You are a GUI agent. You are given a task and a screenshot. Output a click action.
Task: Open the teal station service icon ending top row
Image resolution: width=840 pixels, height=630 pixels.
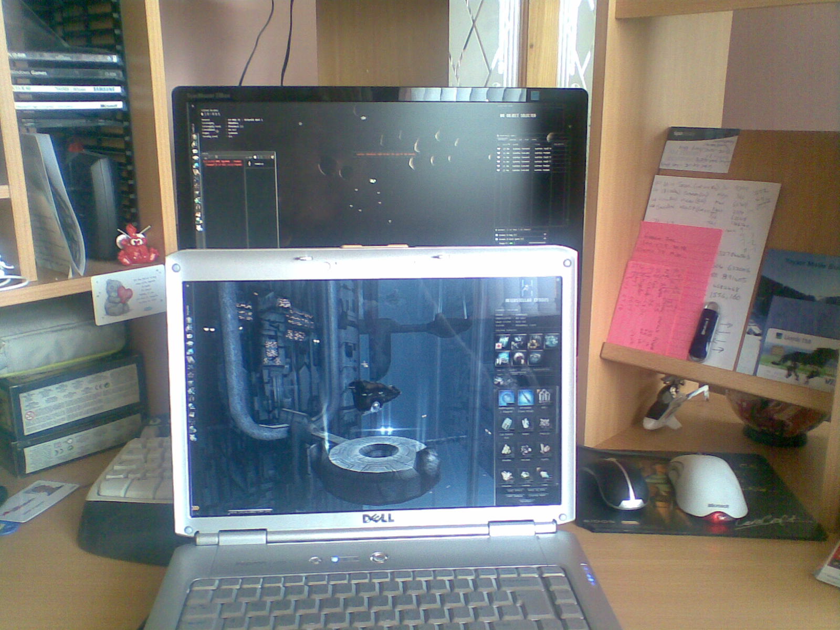pos(551,342)
